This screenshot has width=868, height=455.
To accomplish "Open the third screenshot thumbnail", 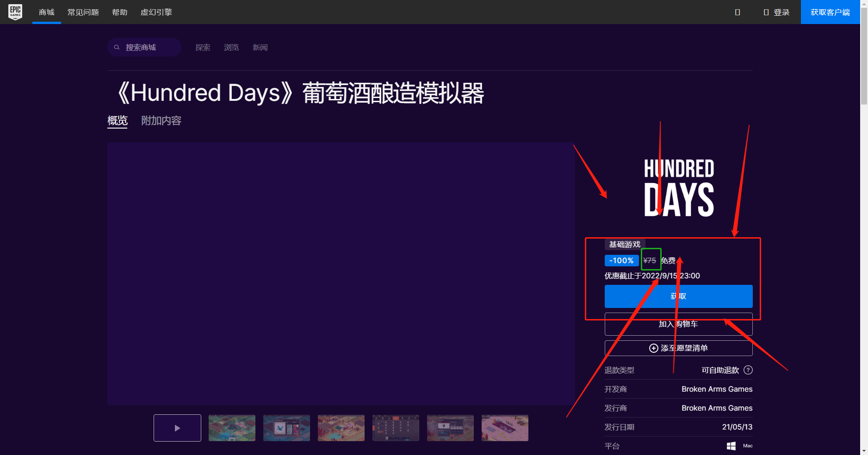I will 341,428.
